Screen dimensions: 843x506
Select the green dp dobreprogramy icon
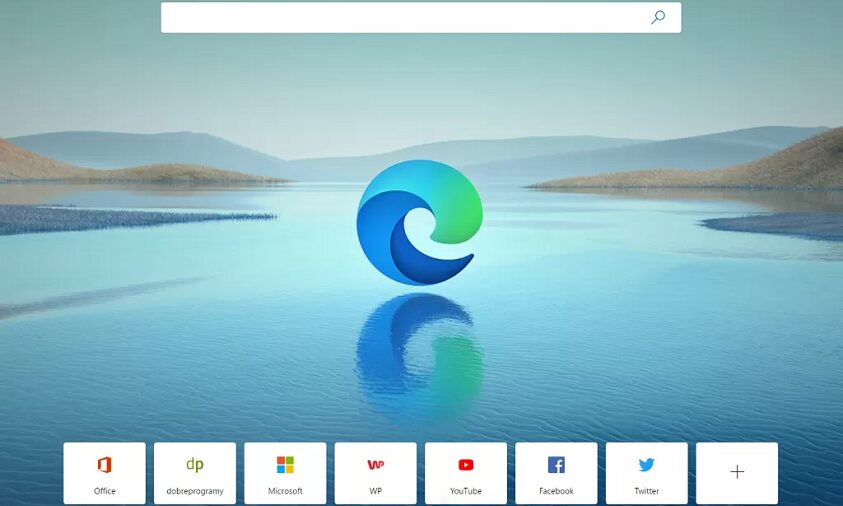[x=195, y=465]
